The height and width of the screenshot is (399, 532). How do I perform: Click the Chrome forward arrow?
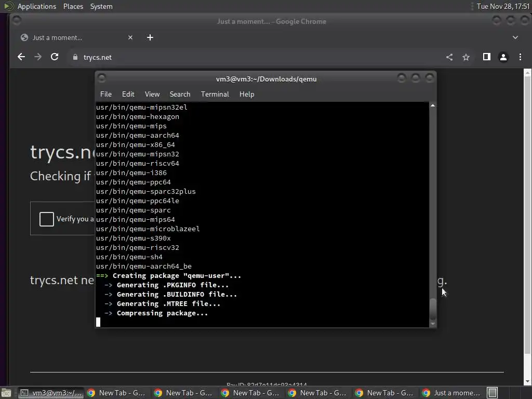(38, 57)
